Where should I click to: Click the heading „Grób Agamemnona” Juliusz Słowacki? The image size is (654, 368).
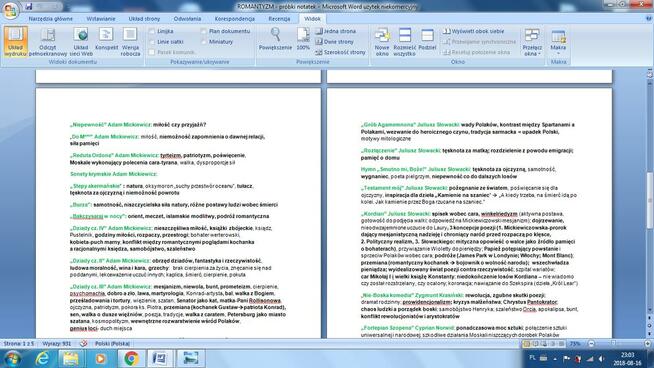point(410,124)
